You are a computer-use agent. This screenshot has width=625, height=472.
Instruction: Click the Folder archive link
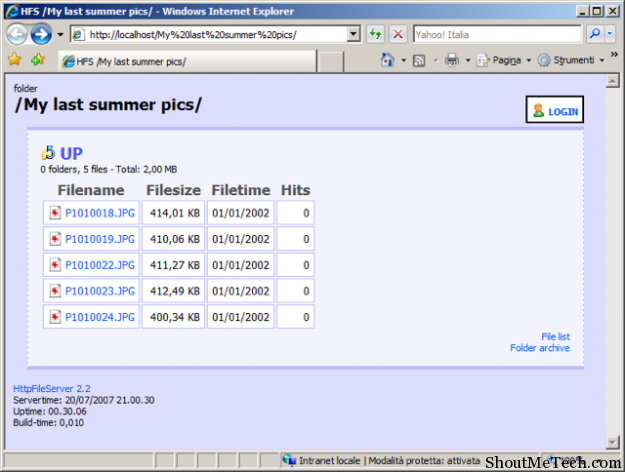[x=540, y=348]
